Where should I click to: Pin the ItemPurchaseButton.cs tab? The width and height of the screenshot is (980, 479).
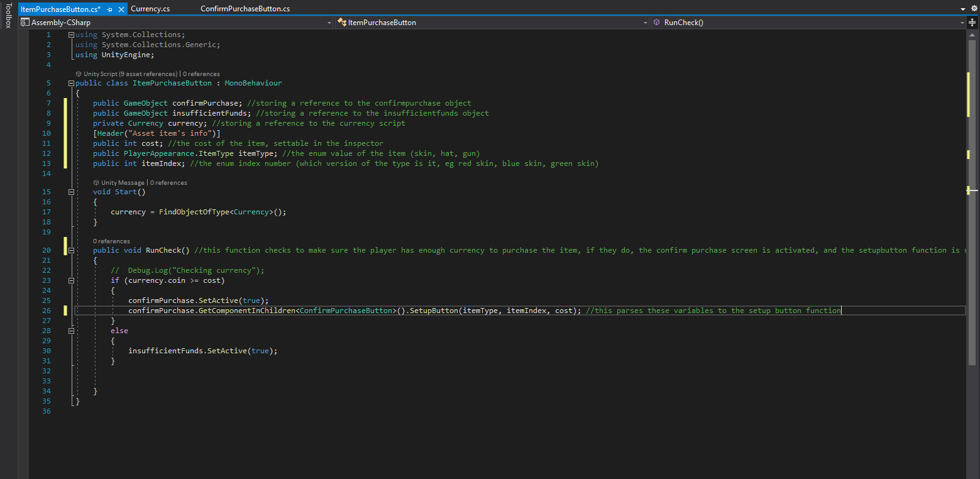point(110,9)
